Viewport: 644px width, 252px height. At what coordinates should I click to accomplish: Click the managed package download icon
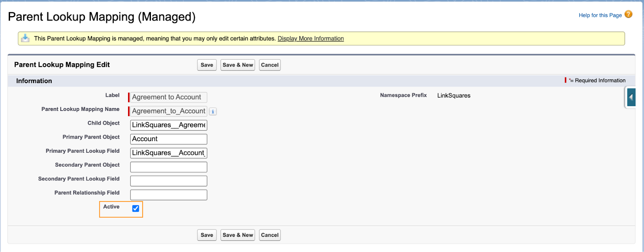click(25, 38)
